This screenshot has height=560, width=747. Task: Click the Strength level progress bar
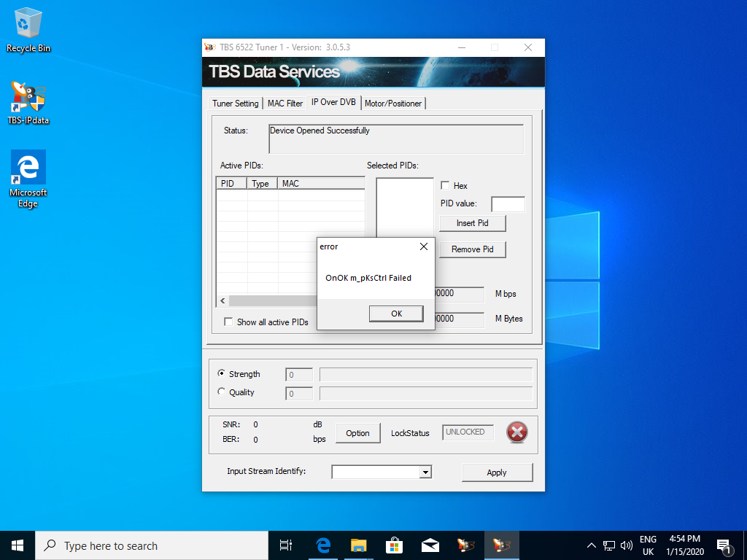pos(426,375)
